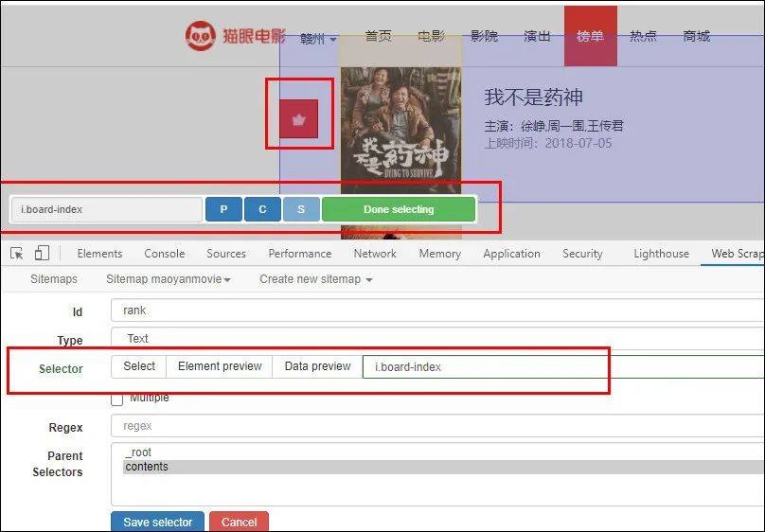Toggle device toolbar icon in DevTools
The height and width of the screenshot is (532, 765).
[x=42, y=253]
